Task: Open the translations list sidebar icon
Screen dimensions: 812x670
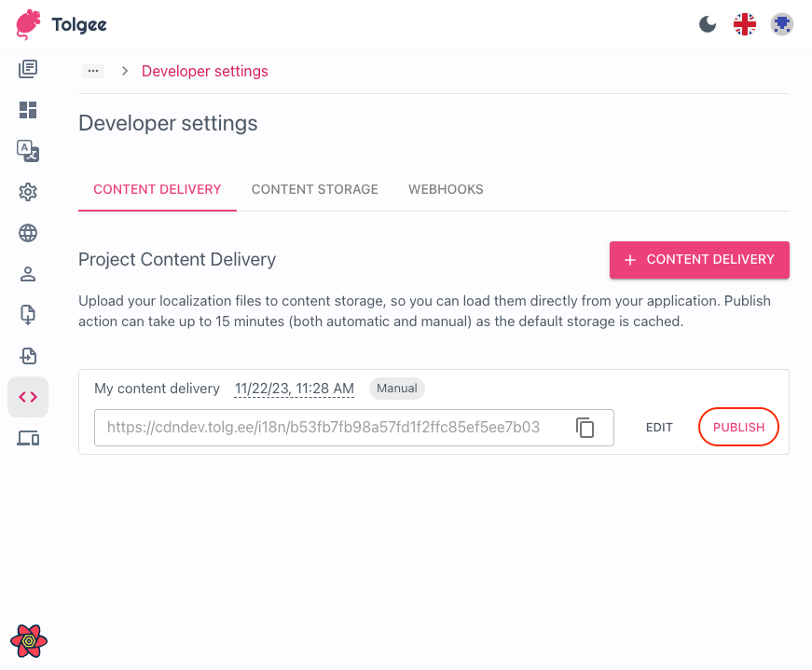Action: coord(28,69)
